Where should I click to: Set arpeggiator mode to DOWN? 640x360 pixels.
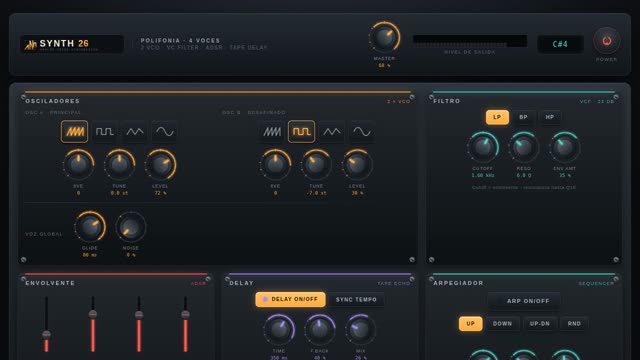pyautogui.click(x=502, y=324)
